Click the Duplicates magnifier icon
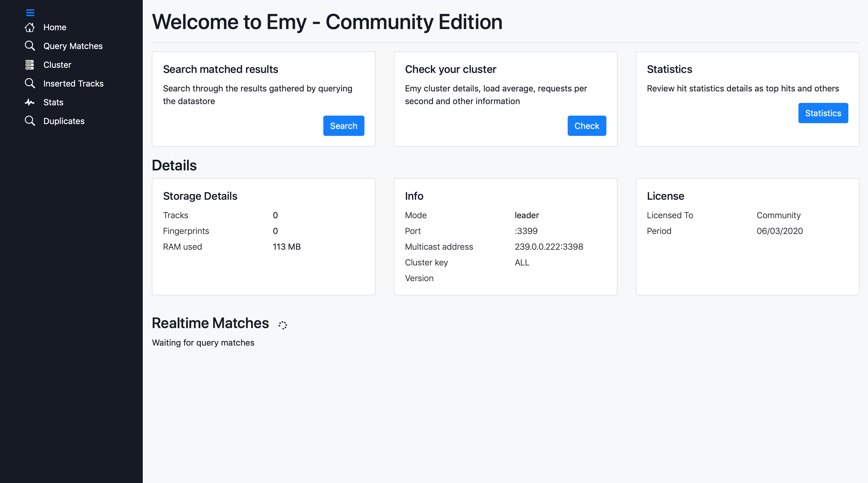This screenshot has width=868, height=483. pos(30,121)
